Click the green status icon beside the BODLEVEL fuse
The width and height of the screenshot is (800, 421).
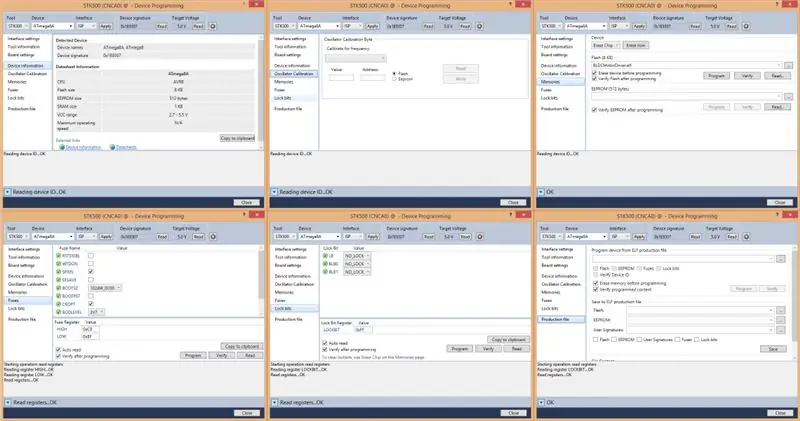(59, 312)
